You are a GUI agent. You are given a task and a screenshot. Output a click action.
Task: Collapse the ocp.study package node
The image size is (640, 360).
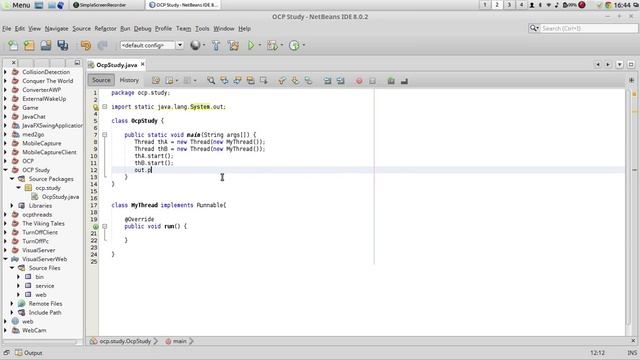[18, 188]
